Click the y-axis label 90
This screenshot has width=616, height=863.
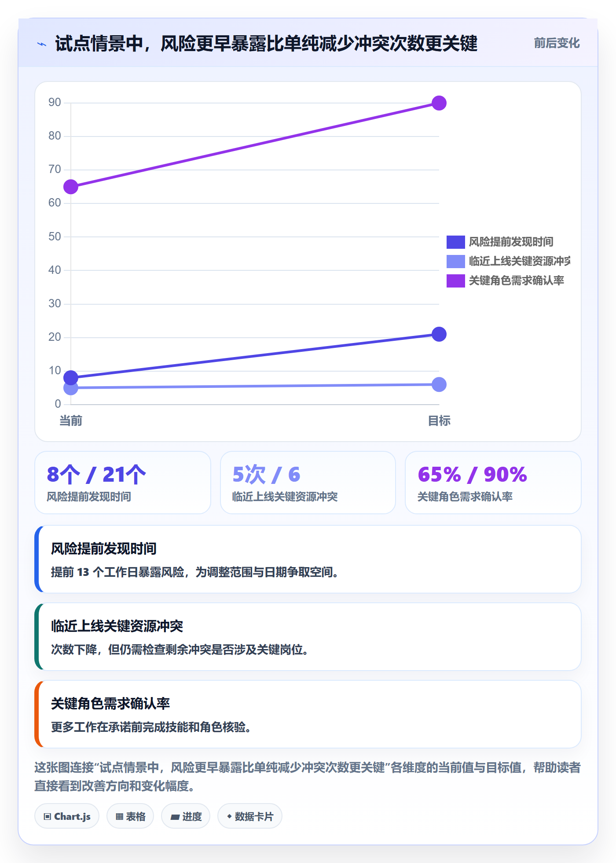pyautogui.click(x=55, y=103)
